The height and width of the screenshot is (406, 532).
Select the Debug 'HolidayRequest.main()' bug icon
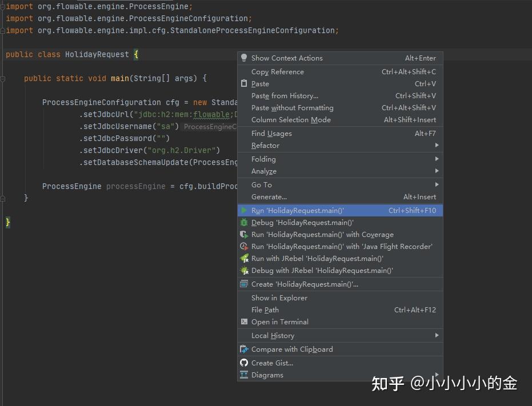click(245, 222)
